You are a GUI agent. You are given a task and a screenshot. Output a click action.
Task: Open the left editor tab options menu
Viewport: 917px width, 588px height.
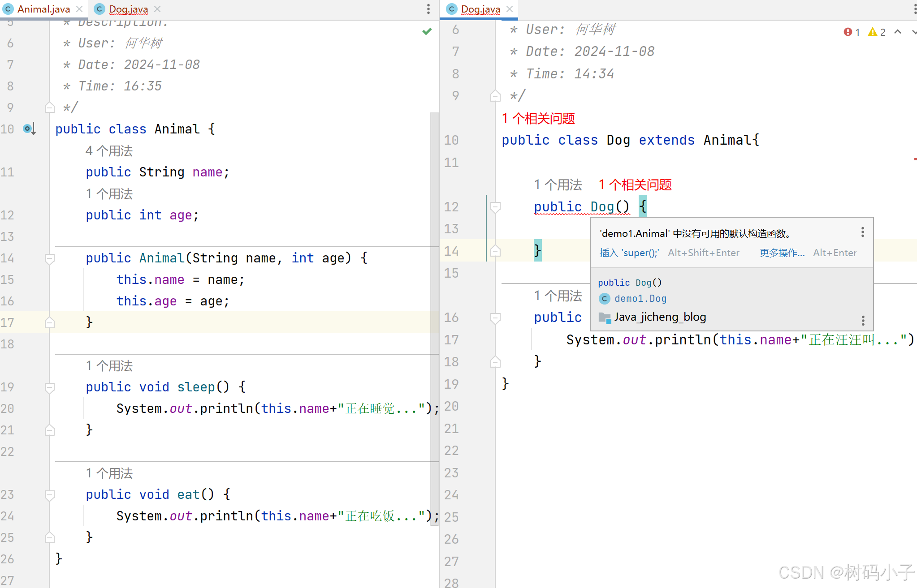(x=428, y=9)
